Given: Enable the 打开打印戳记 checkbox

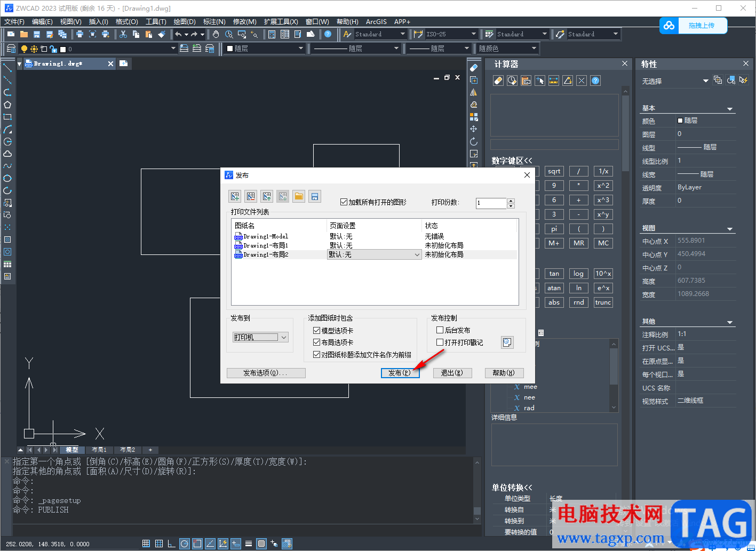Looking at the screenshot, I should (x=440, y=342).
